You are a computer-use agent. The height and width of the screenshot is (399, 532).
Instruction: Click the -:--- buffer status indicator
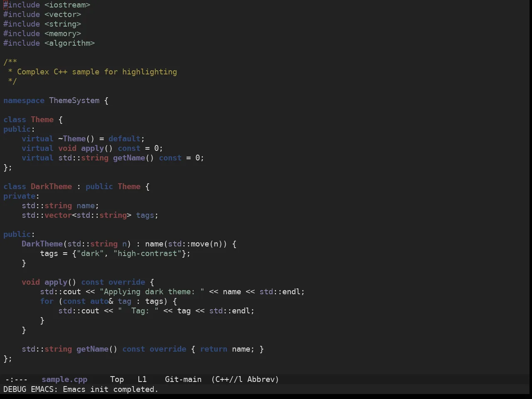tap(16, 379)
